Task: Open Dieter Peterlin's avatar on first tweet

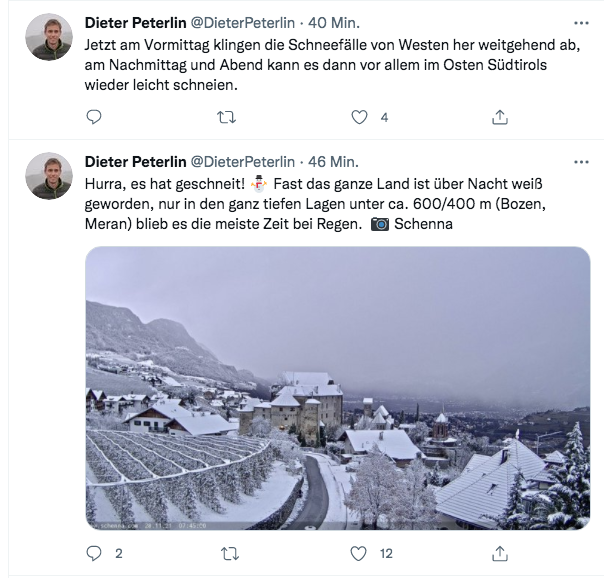Action: (49, 37)
